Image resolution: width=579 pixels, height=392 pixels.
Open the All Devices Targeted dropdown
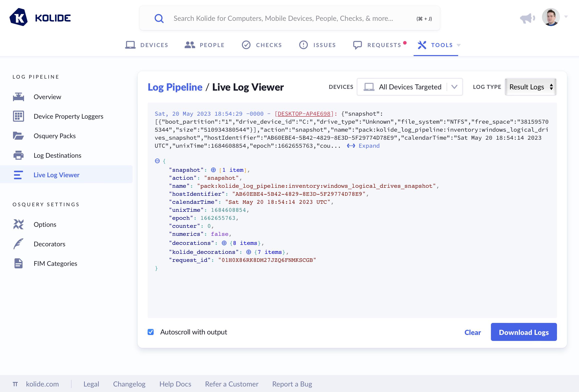coord(410,87)
